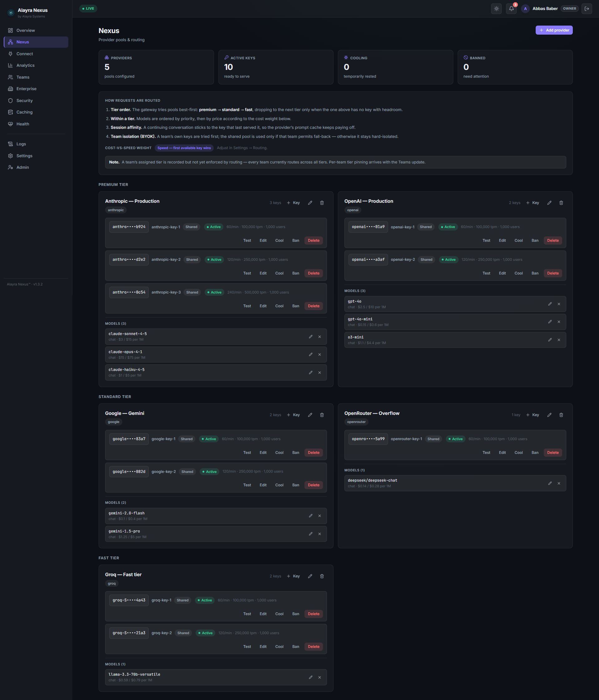Image resolution: width=599 pixels, height=700 pixels.
Task: Edit the deepseek/deepseek-chat model
Action: (550, 483)
